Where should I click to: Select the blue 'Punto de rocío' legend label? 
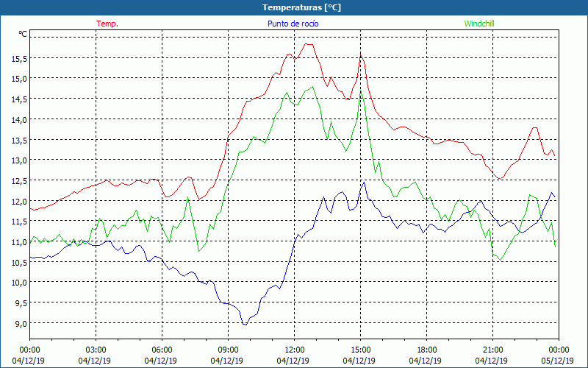pos(293,24)
